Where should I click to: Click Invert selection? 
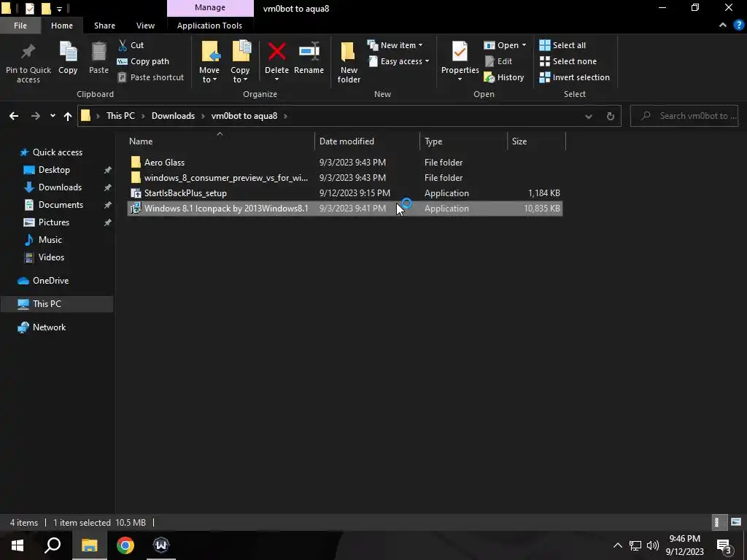click(575, 77)
